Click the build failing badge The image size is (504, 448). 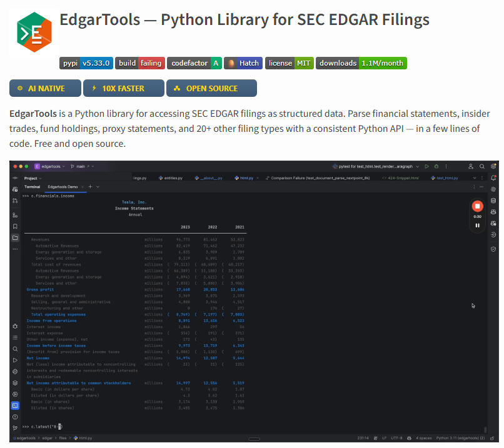coord(140,63)
